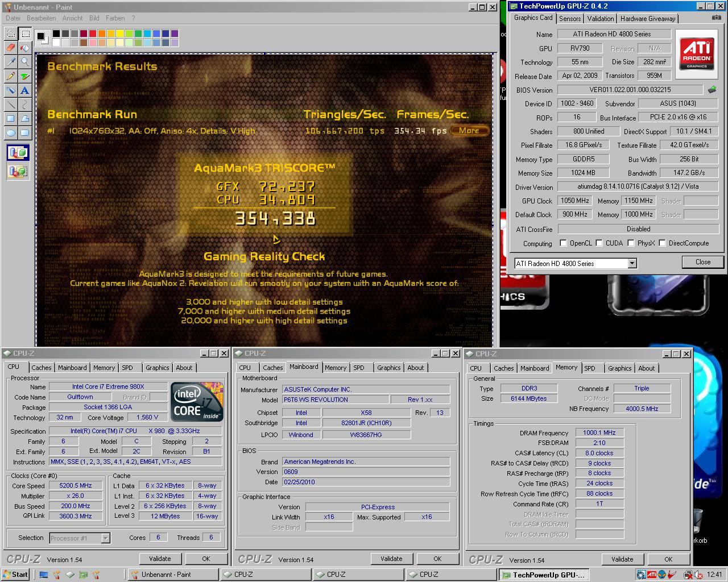Screen dimensions: 728x582
Task: Select the red color swatch in Paint palette
Action: pos(93,34)
